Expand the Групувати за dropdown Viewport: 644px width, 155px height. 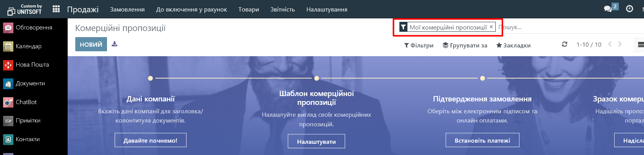[465, 45]
